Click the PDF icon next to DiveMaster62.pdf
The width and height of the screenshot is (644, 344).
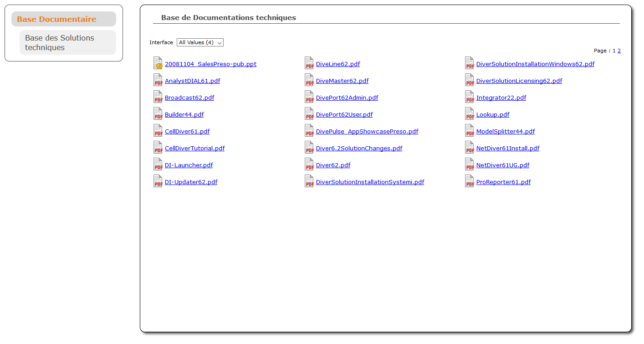pyautogui.click(x=309, y=80)
